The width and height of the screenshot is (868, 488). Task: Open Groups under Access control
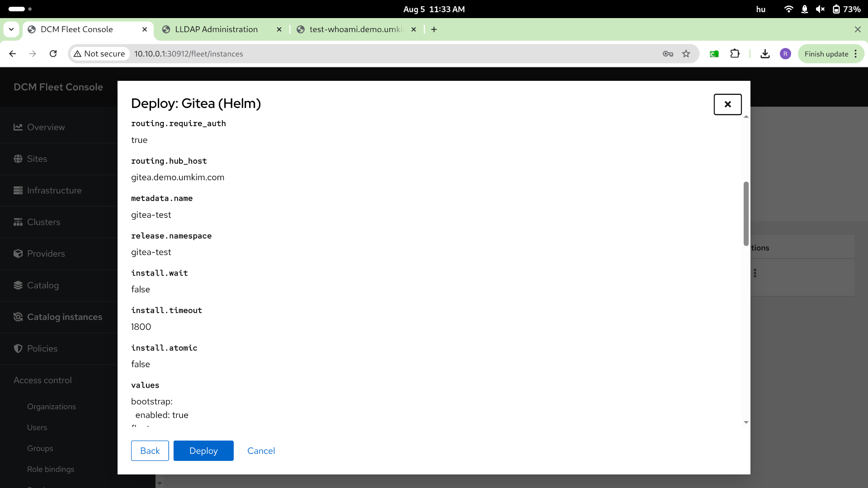click(x=40, y=448)
